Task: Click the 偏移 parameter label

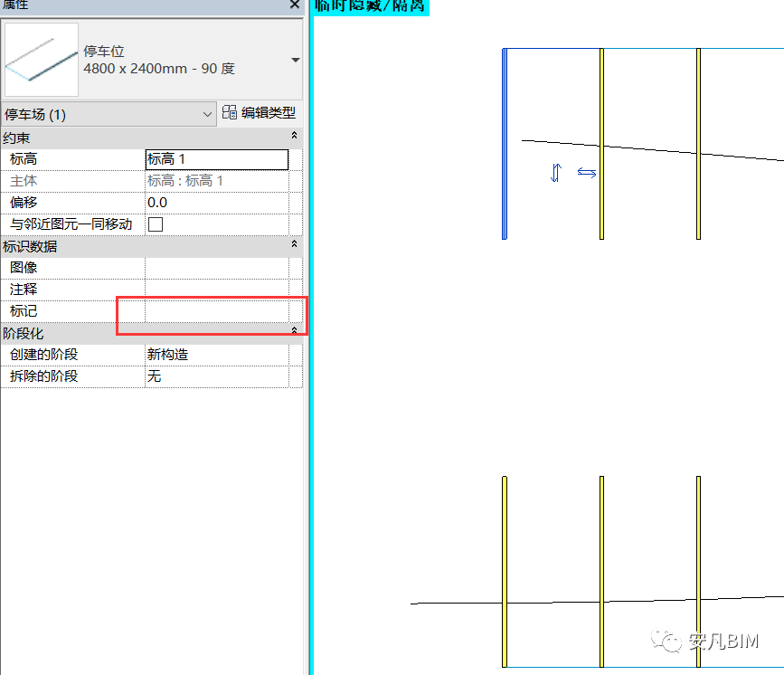Action: tap(24, 203)
